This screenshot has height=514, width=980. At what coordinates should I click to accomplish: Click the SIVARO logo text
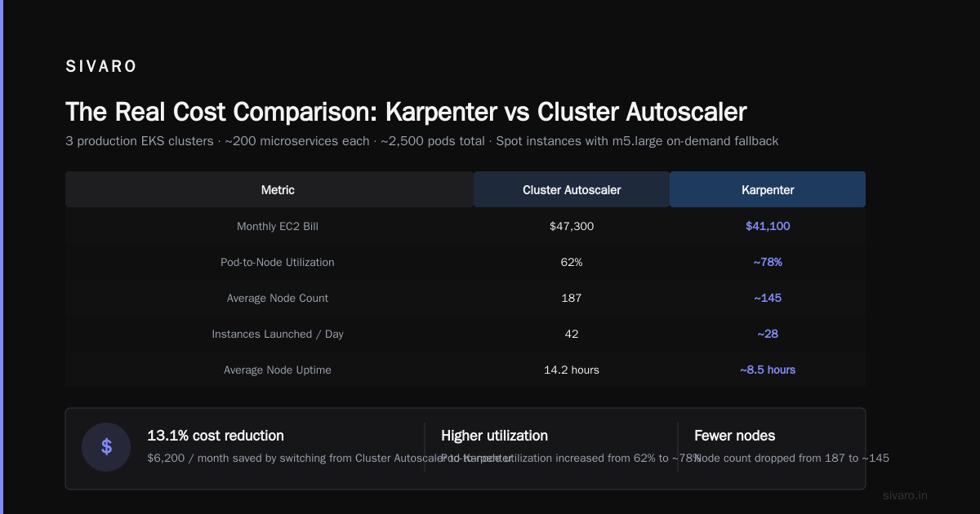tap(101, 67)
